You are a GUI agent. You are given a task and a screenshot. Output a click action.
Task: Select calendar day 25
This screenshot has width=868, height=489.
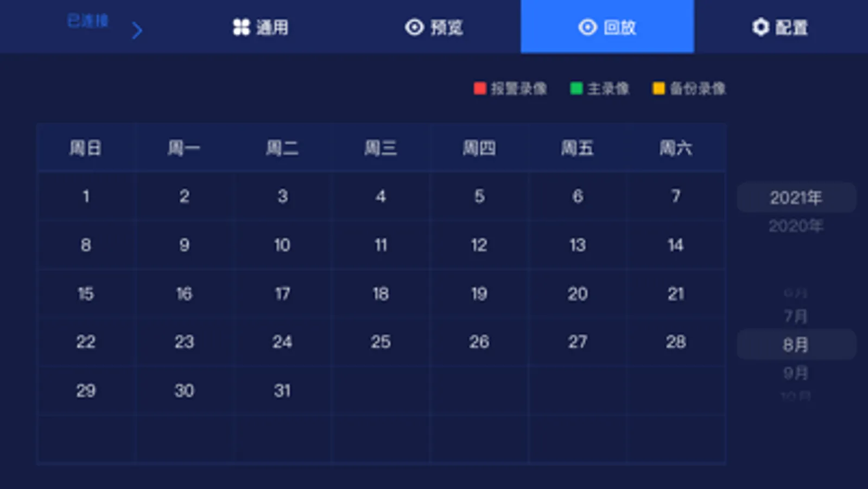tap(381, 342)
